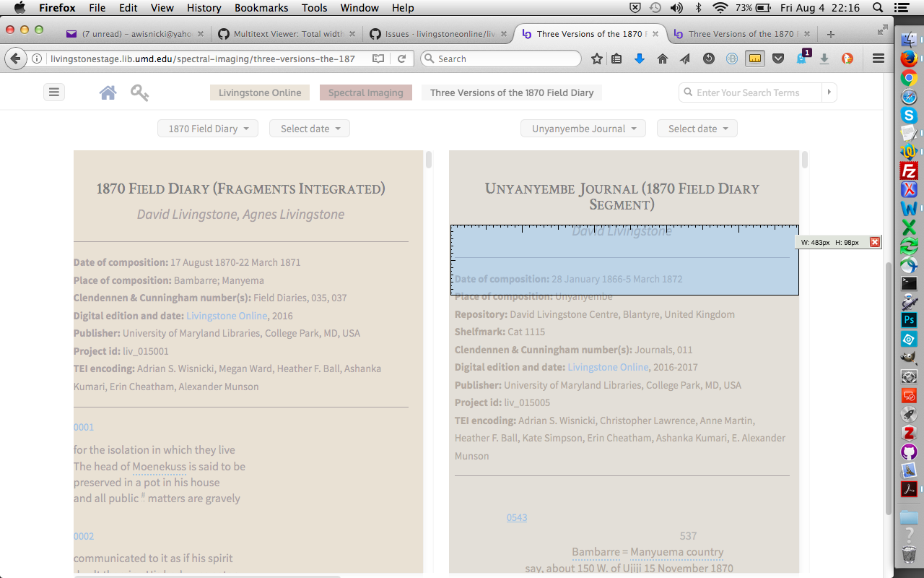Close the MeasureIt measurement overlay
Image resolution: width=924 pixels, height=578 pixels.
pyautogui.click(x=875, y=242)
